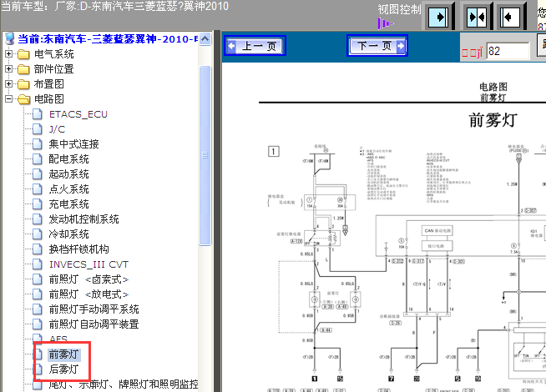546x392 pixels.
Task: Click the boxed number 1 in diagram
Action: point(273,152)
